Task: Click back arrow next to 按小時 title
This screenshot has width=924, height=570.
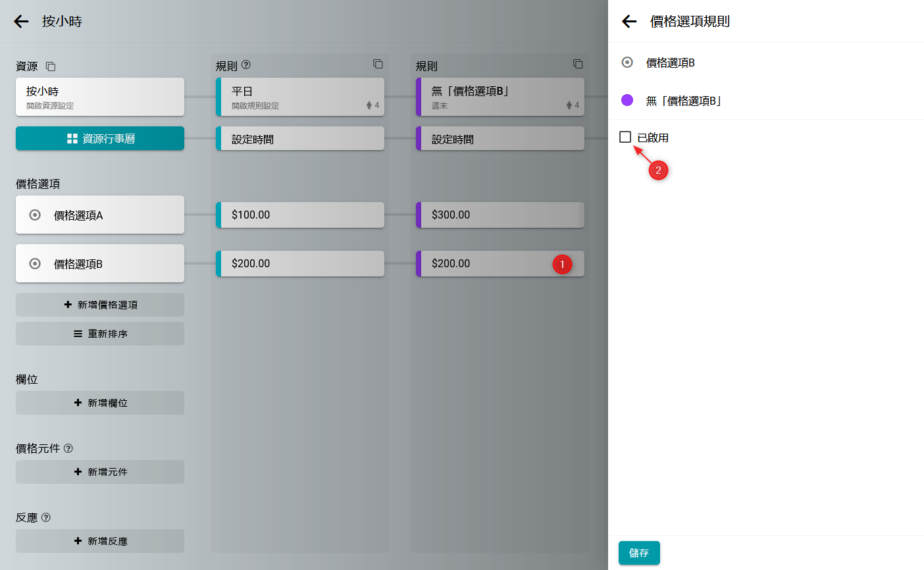Action: click(x=21, y=22)
